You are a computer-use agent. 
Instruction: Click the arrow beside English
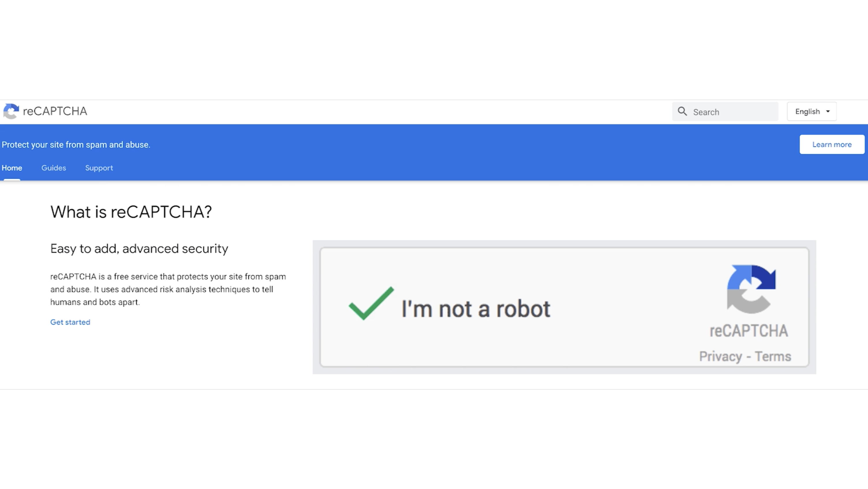828,111
